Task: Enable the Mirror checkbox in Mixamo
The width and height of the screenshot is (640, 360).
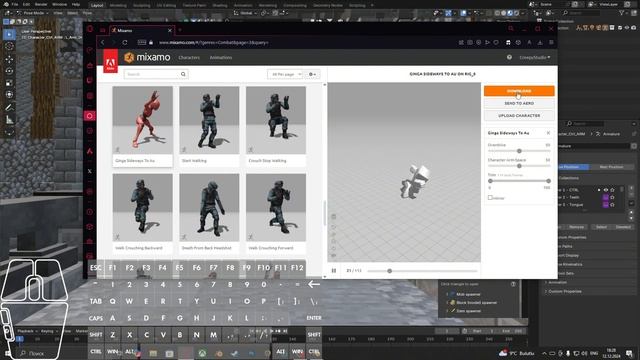Action: 490,198
